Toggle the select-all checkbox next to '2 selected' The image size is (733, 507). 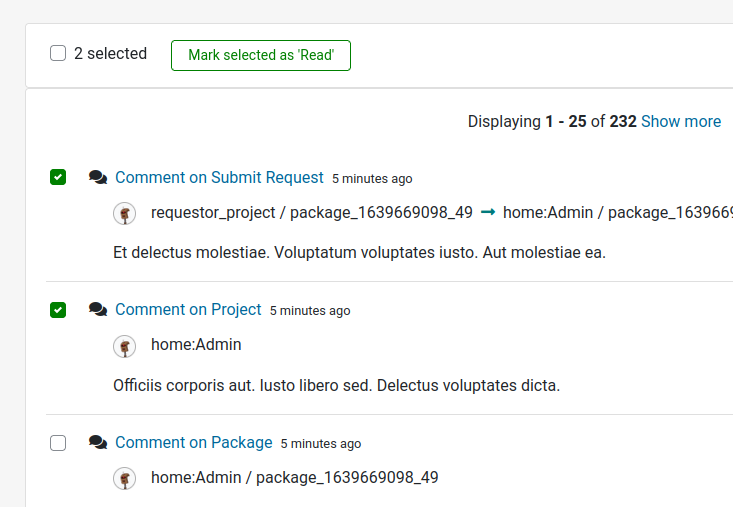click(58, 54)
